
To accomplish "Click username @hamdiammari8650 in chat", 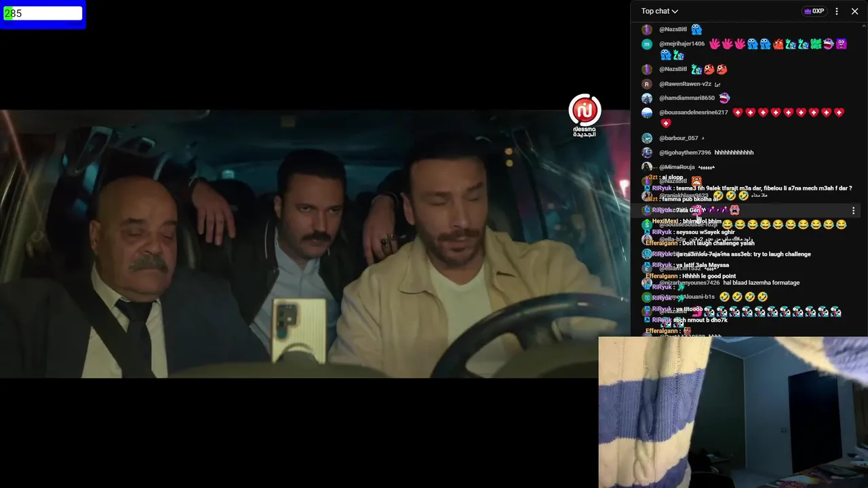I will coord(687,98).
